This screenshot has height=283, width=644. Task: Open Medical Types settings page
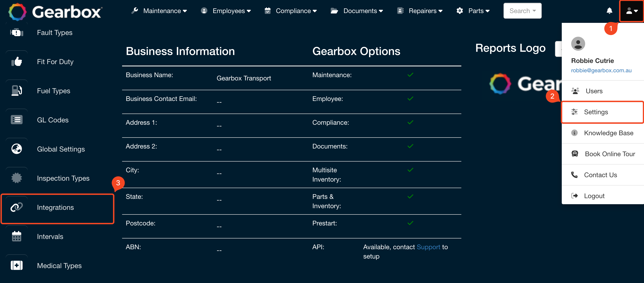pyautogui.click(x=59, y=266)
